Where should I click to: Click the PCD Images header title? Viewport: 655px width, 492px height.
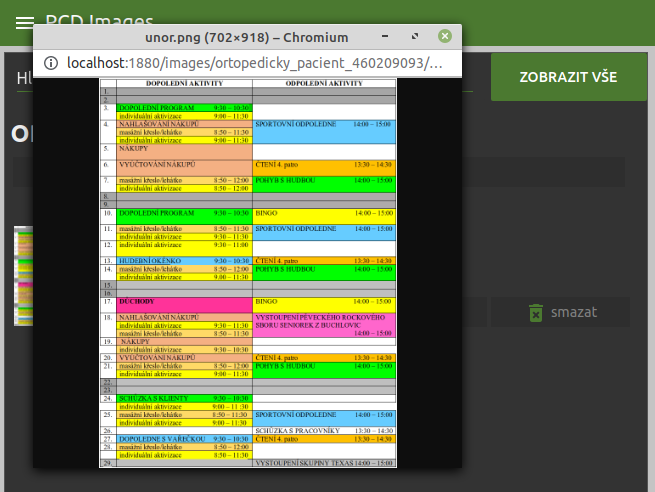[100, 22]
